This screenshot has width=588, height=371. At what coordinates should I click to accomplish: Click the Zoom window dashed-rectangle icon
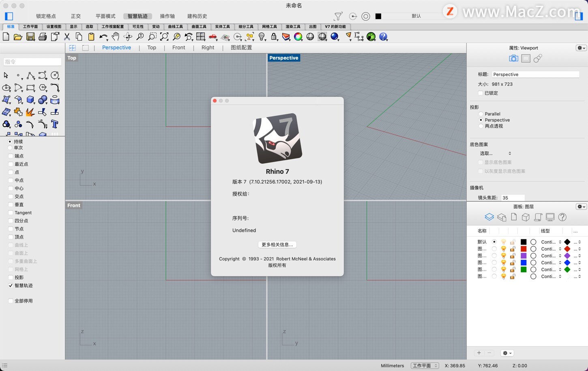point(152,37)
